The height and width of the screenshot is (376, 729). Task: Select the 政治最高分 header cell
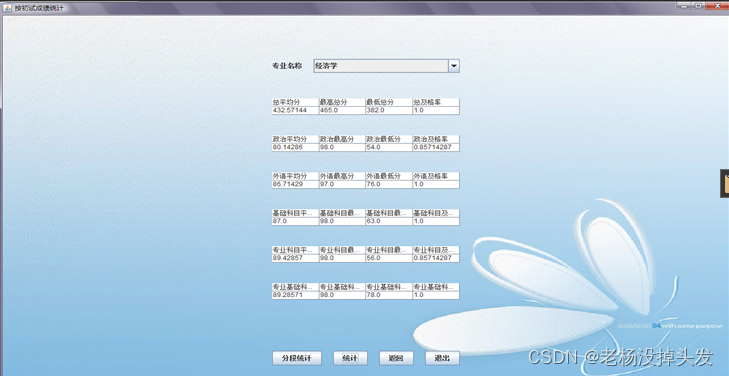(x=342, y=139)
